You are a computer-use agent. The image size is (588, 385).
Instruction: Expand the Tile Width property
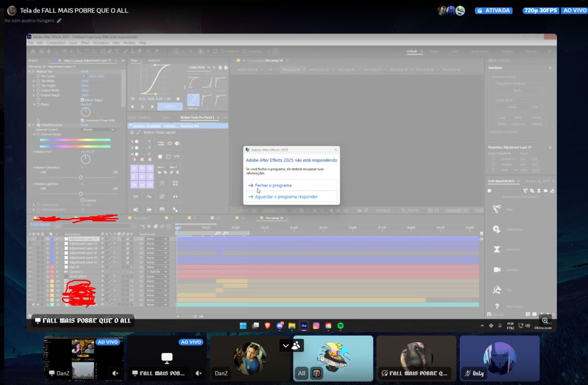coord(34,81)
